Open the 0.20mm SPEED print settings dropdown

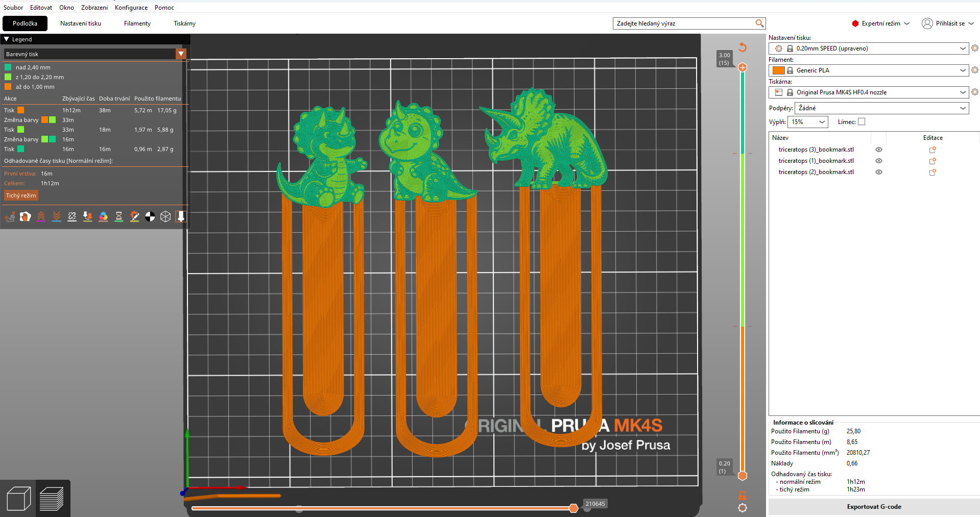tap(869, 48)
